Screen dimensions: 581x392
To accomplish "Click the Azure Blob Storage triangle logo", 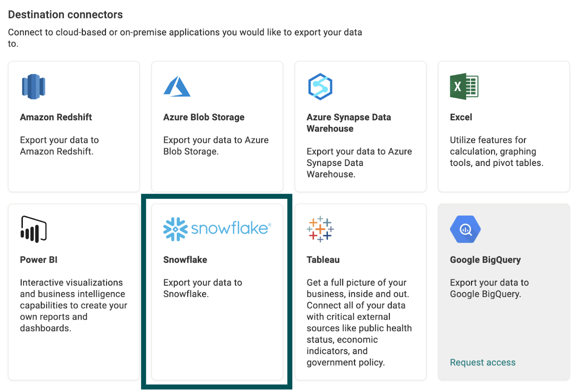I will click(177, 86).
